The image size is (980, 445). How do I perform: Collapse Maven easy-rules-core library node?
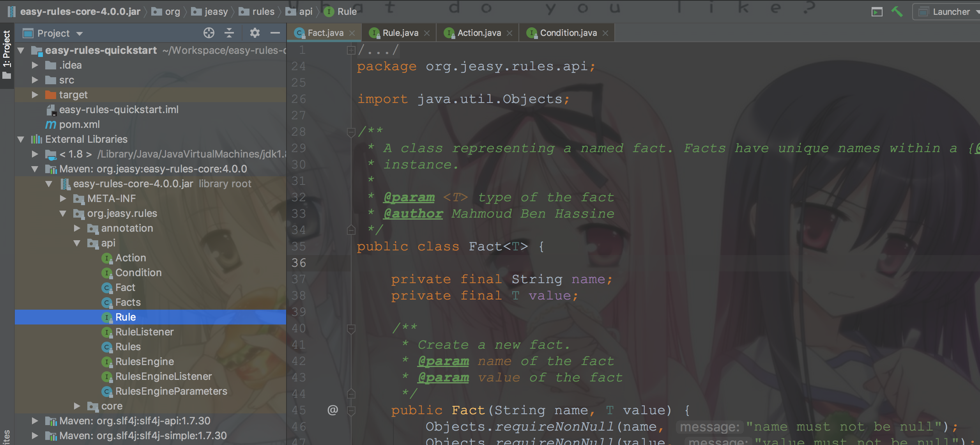[35, 169]
